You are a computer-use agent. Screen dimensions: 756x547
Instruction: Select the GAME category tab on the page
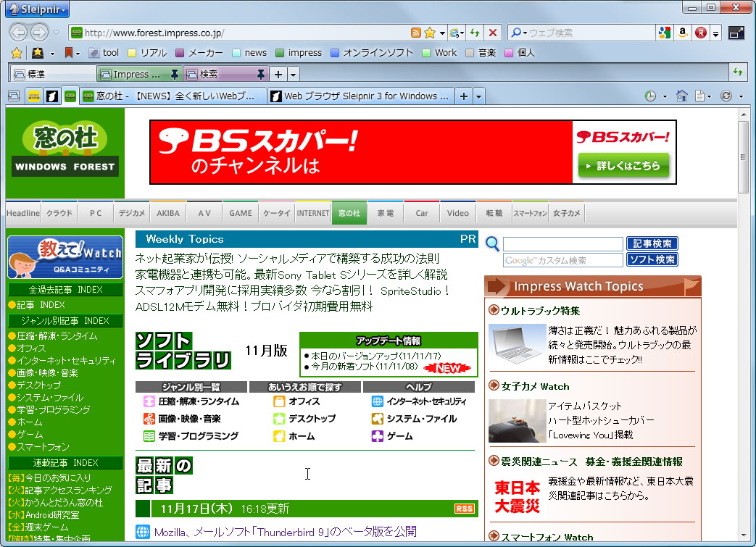tap(240, 212)
